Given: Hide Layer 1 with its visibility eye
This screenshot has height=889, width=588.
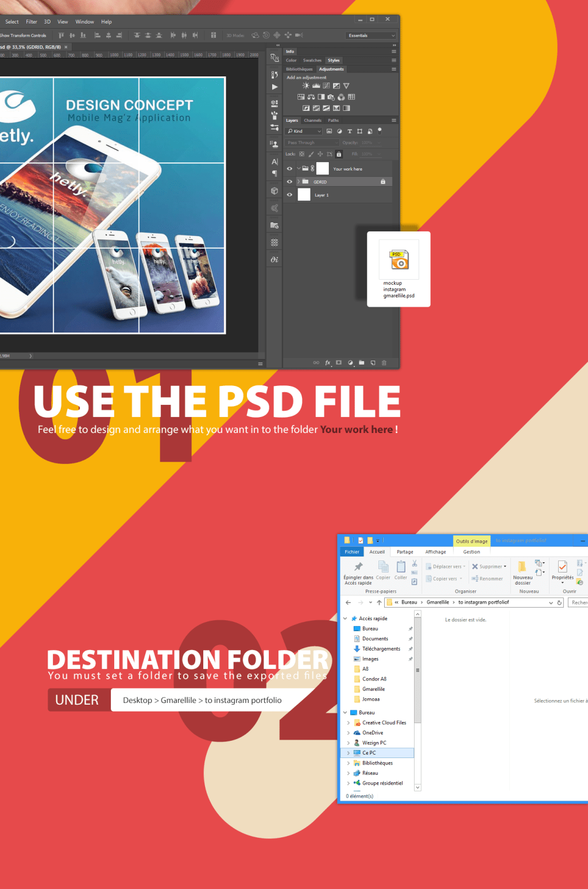Looking at the screenshot, I should coord(289,195).
